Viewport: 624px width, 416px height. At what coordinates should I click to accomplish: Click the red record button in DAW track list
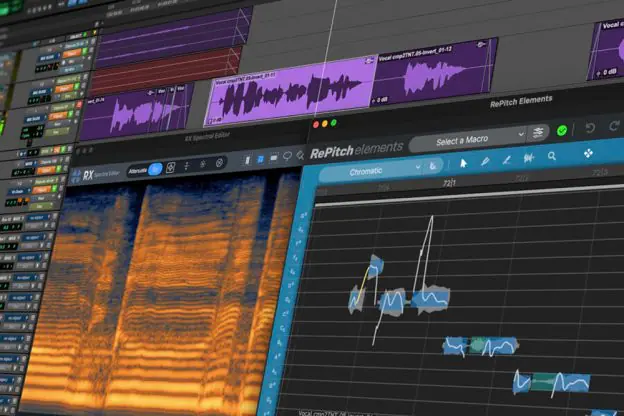tap(78, 105)
